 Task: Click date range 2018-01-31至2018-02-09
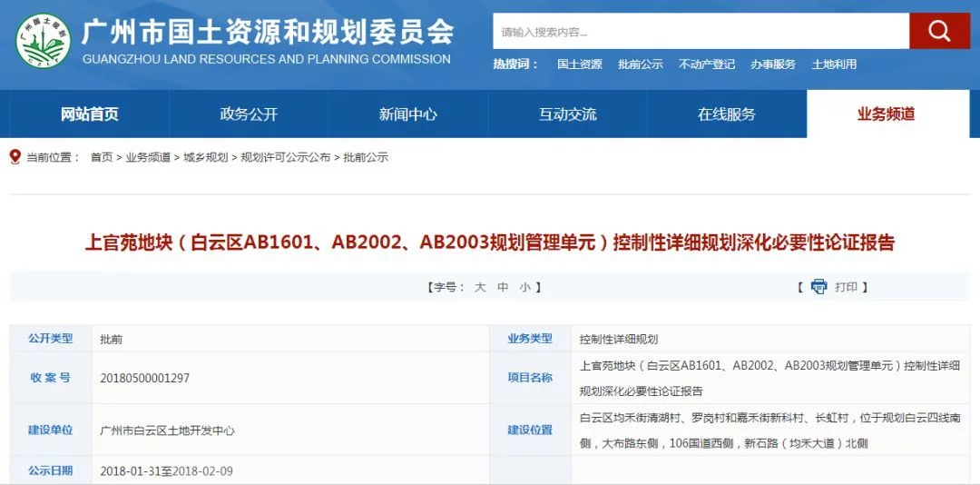(166, 470)
